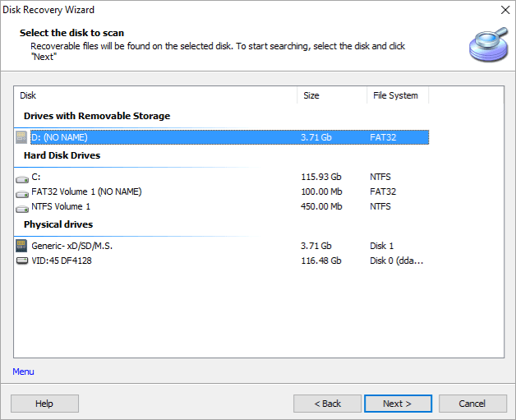Go to previous step with Back
Viewport: 516px width, 420px height.
pos(327,404)
